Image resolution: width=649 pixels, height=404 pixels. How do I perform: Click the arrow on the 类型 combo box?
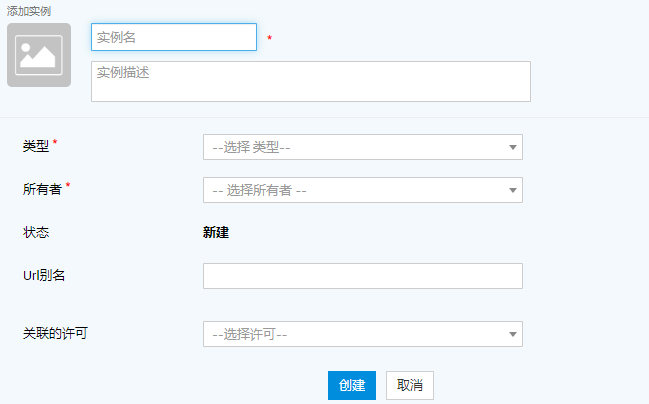pos(512,147)
